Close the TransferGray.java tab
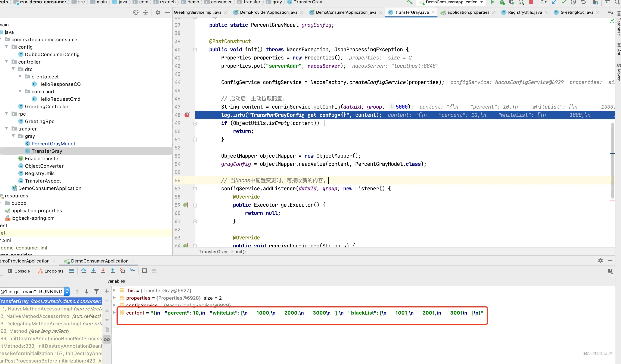This screenshot has height=364, width=621. pos(433,12)
